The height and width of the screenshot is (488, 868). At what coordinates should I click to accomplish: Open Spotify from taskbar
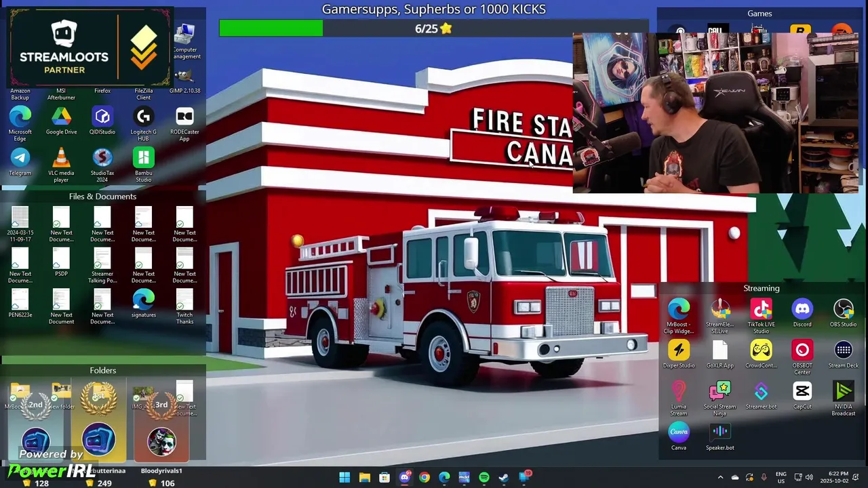pyautogui.click(x=484, y=477)
